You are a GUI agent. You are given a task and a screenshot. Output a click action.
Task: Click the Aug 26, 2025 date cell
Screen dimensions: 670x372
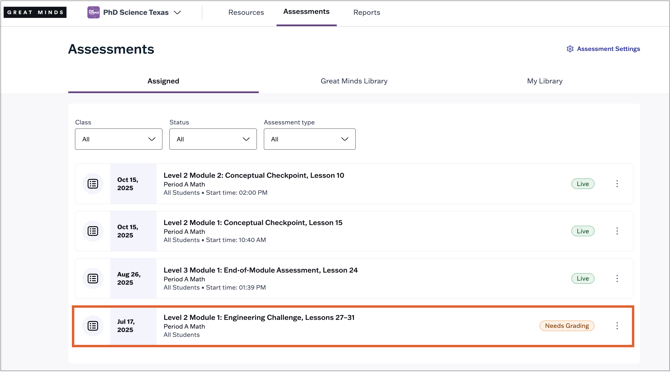(x=133, y=278)
